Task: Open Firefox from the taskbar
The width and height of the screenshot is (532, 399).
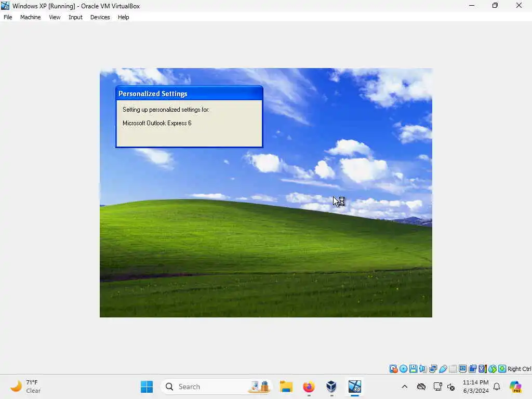Action: [x=309, y=387]
